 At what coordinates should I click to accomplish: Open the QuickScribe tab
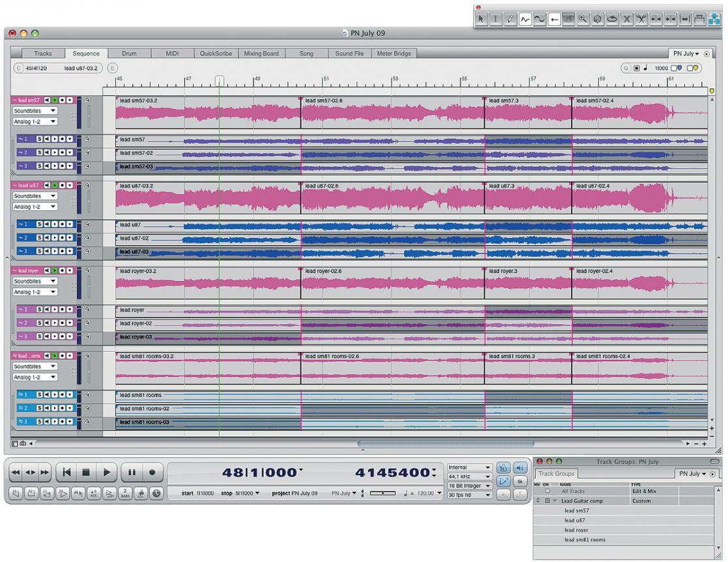tap(216, 53)
